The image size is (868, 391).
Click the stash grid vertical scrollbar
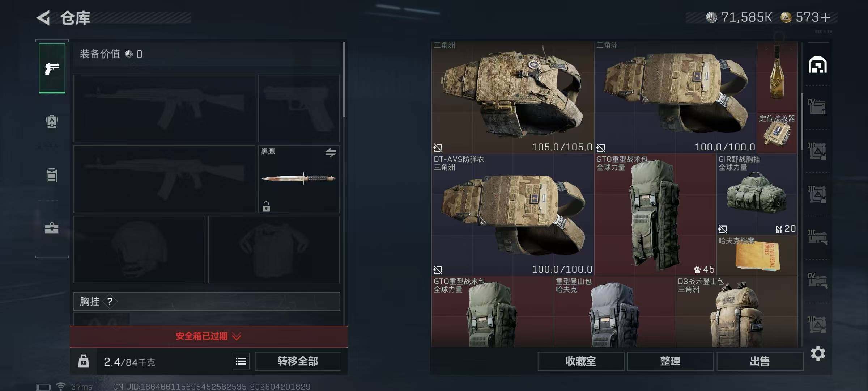[x=802, y=123]
